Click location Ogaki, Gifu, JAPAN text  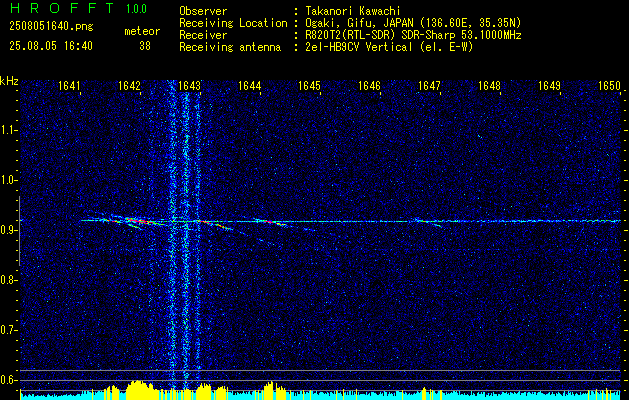[x=413, y=23]
